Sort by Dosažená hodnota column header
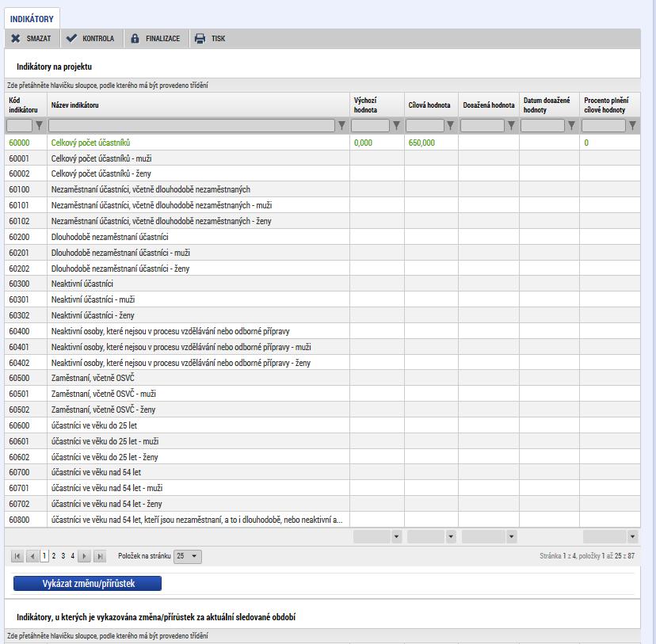 tap(489, 105)
